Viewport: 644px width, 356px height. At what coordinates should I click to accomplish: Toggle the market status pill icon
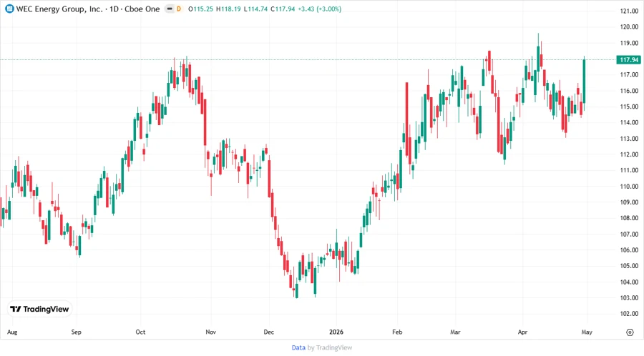click(169, 9)
